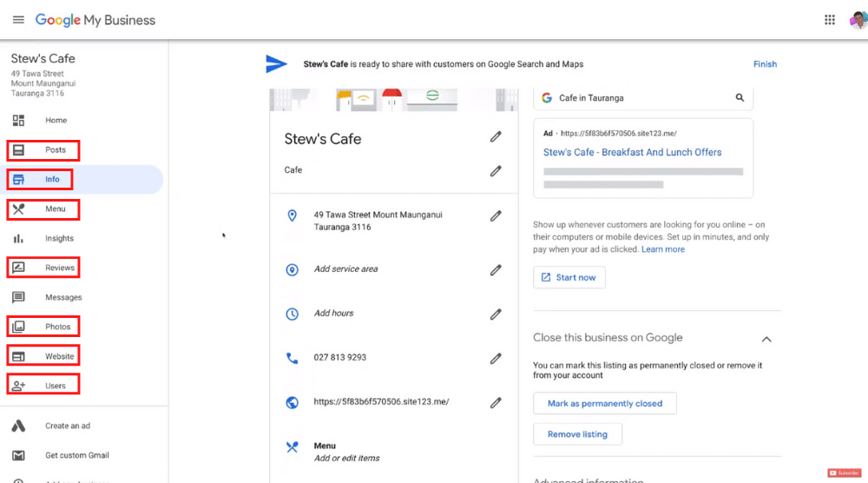Click the Finish link
Image resolution: width=868 pixels, height=483 pixels.
(x=765, y=64)
